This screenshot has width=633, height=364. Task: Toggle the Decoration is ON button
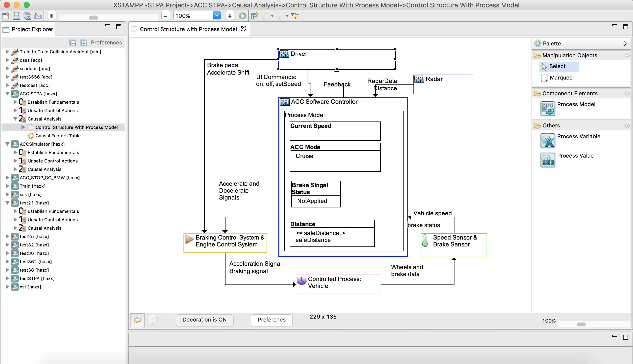(x=204, y=320)
